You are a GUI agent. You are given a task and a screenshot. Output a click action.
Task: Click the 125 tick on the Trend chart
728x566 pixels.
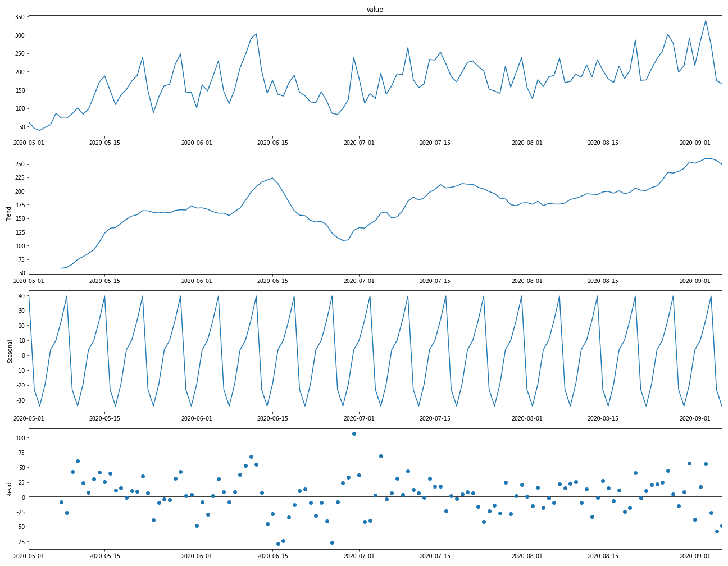(x=20, y=232)
